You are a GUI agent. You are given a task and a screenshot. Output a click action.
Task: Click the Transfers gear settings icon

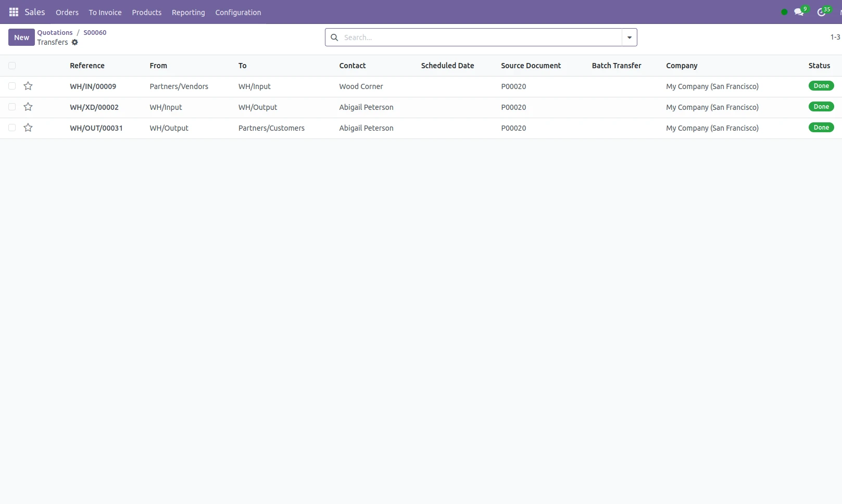[x=75, y=42]
